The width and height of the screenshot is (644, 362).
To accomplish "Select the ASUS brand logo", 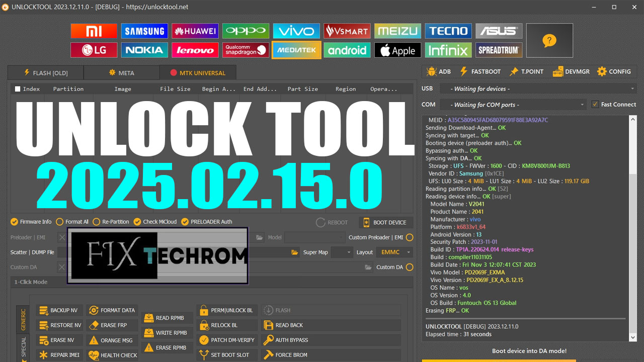I will click(499, 31).
